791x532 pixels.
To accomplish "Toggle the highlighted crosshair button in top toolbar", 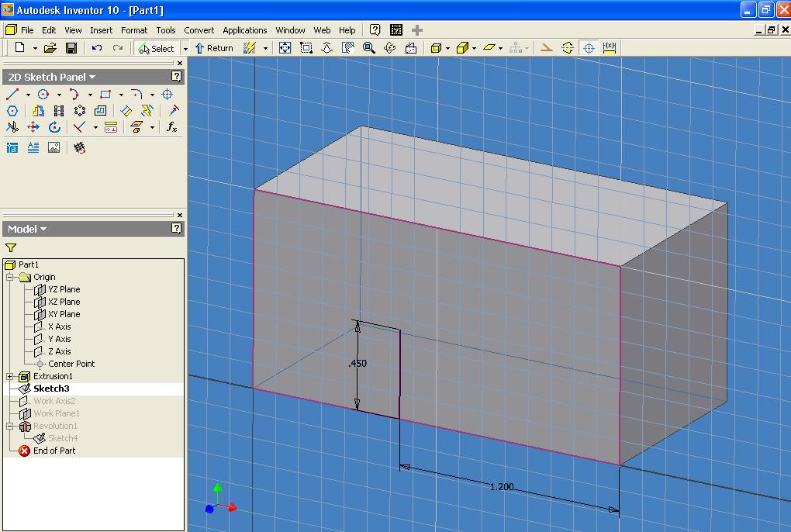I will pos(589,48).
